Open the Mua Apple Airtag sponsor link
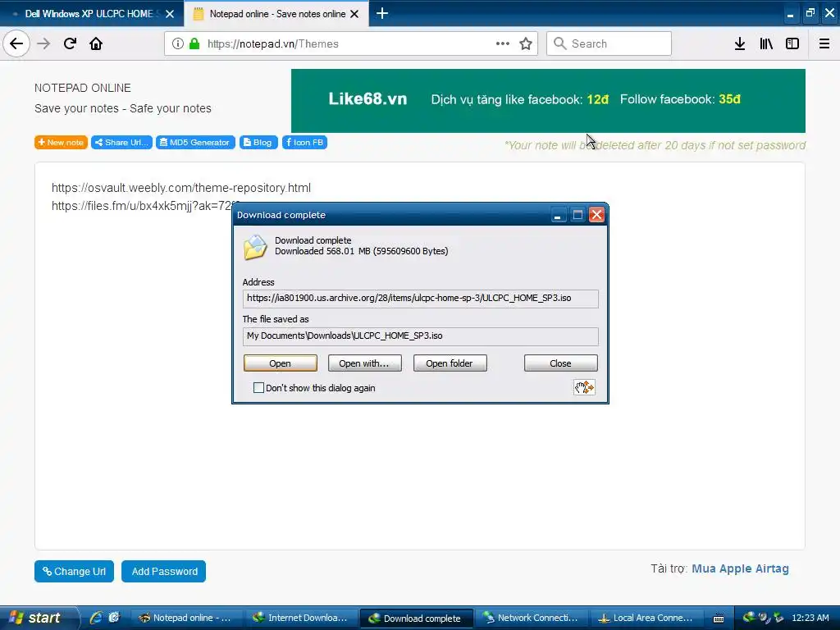The width and height of the screenshot is (840, 630). pyautogui.click(x=740, y=568)
